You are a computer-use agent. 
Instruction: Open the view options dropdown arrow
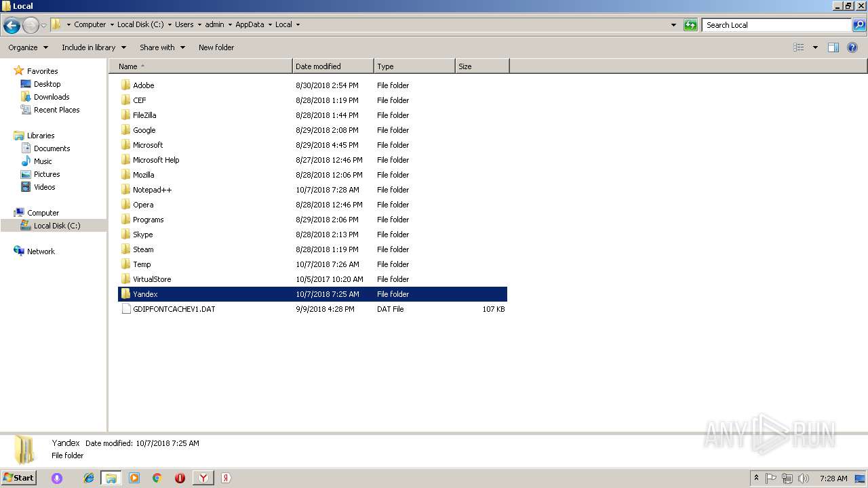coord(815,47)
